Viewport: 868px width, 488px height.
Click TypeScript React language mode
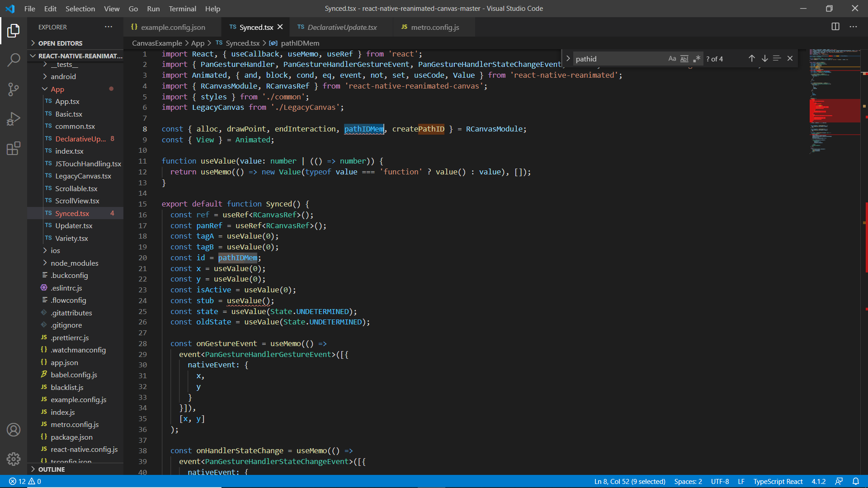click(778, 481)
